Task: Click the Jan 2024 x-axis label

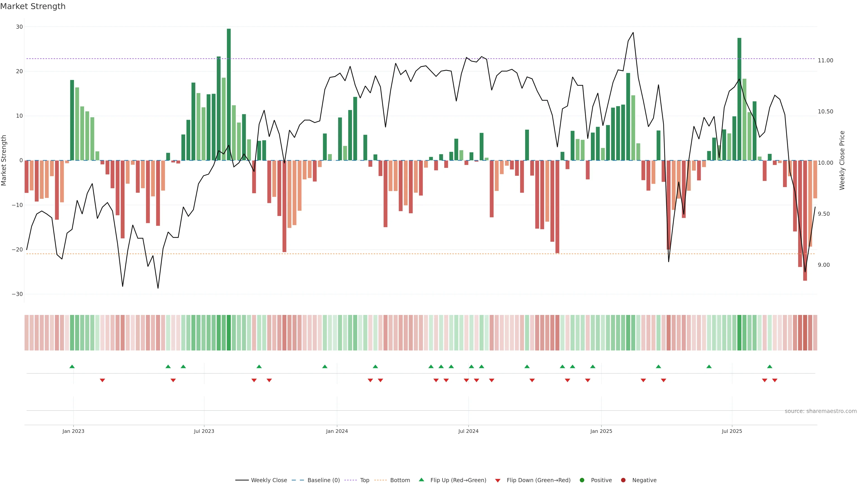Action: pos(337,431)
